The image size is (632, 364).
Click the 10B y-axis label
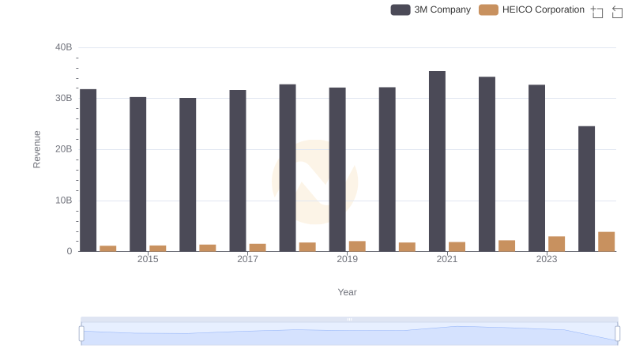64,200
